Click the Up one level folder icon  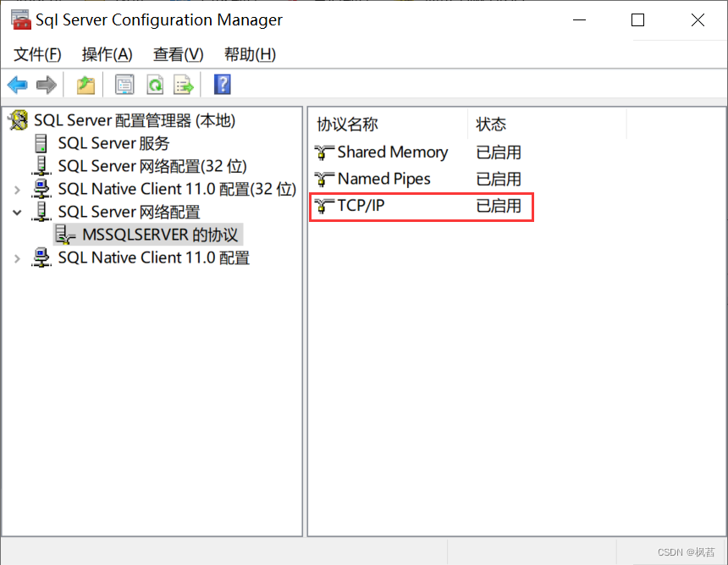(x=85, y=85)
